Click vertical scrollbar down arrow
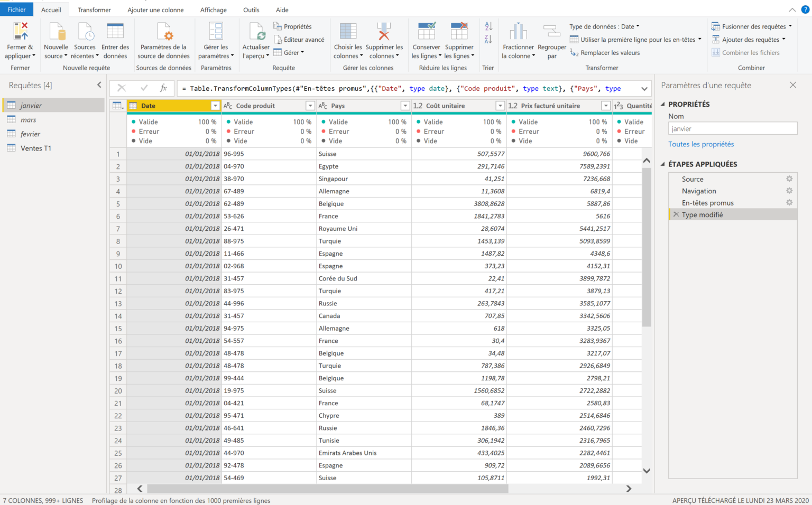 pyautogui.click(x=647, y=471)
